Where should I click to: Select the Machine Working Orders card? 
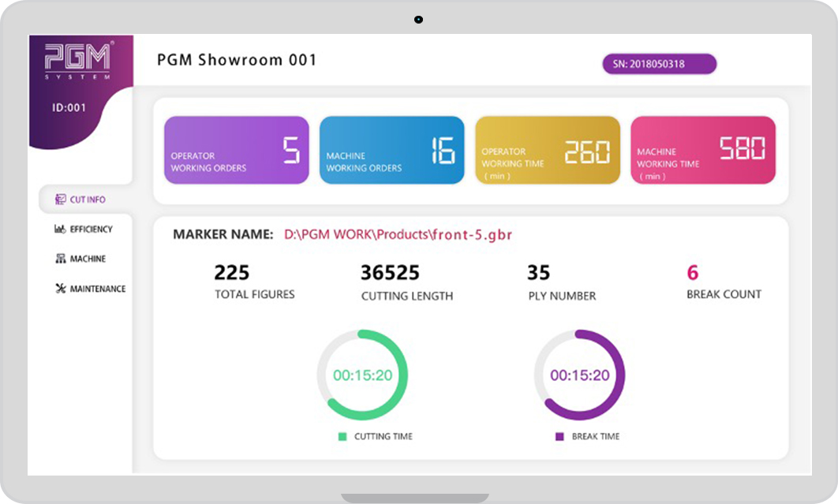pos(391,150)
